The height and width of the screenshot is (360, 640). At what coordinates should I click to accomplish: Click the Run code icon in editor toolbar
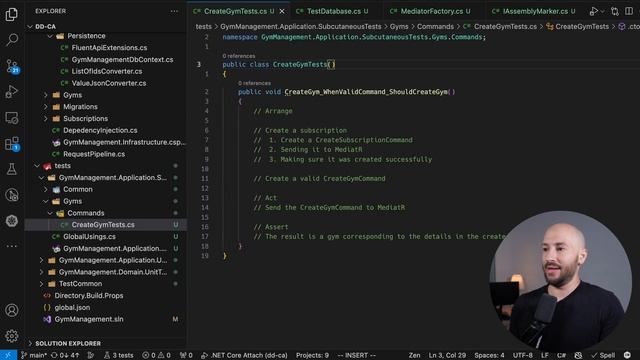(594, 11)
